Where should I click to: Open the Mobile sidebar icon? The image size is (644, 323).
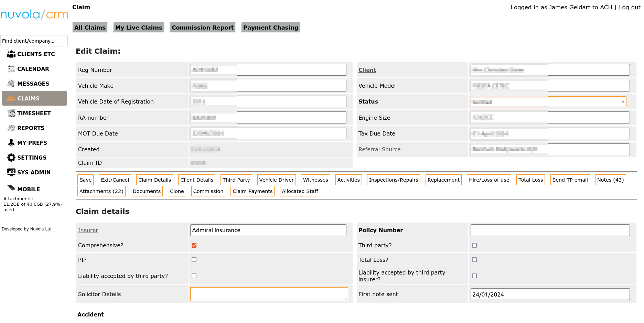point(11,188)
